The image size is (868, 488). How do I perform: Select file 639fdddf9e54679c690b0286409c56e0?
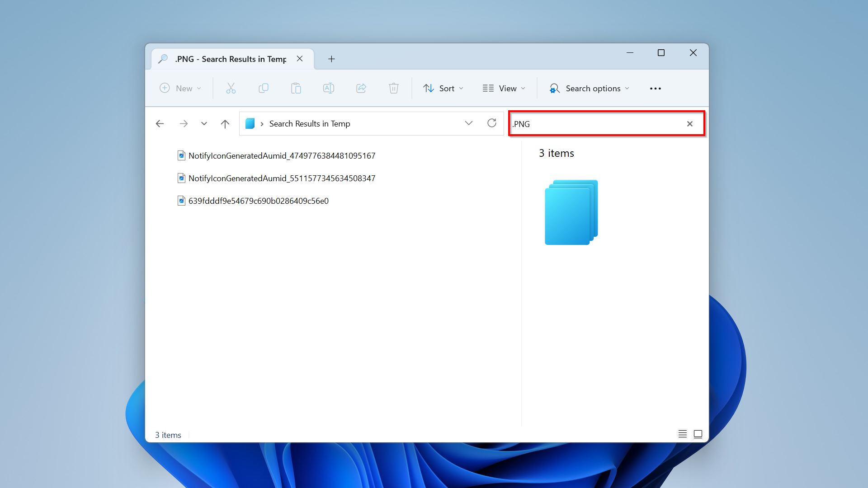coord(258,200)
